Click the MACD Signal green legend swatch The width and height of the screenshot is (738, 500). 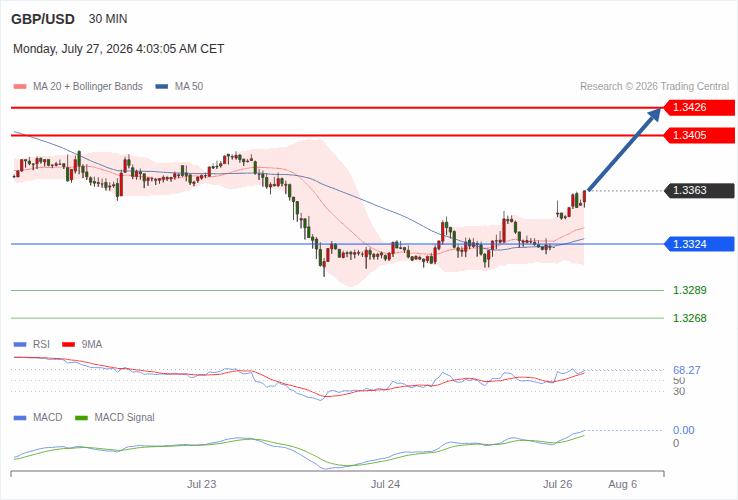coord(81,418)
